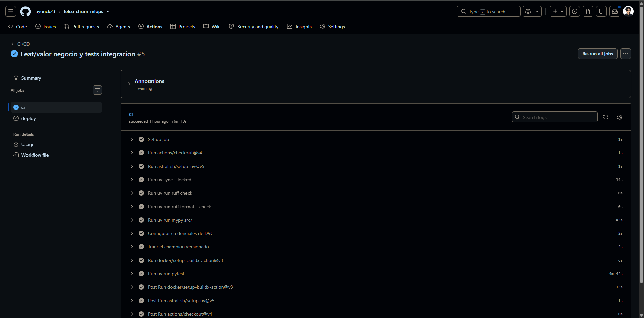
Task: Refresh the ci job logs
Action: pyautogui.click(x=606, y=117)
